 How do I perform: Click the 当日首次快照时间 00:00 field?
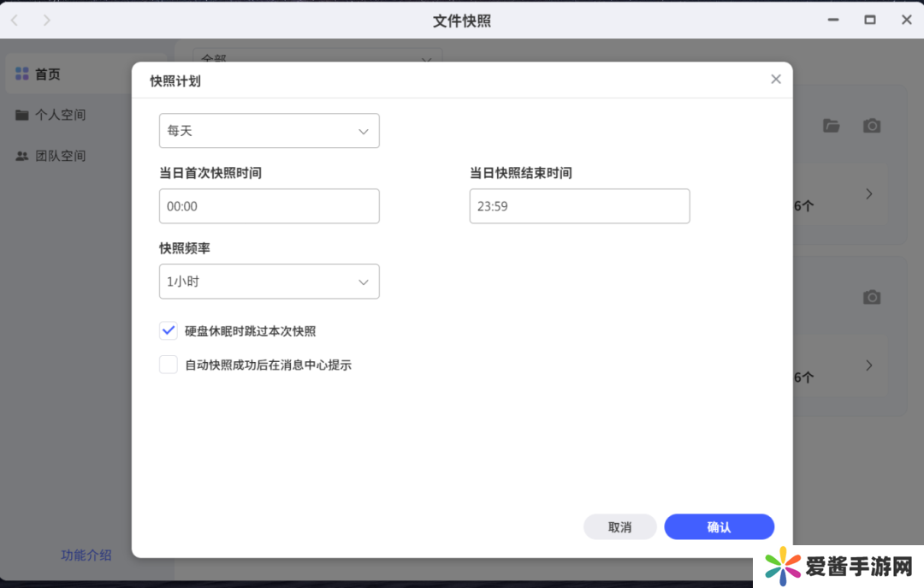click(269, 206)
